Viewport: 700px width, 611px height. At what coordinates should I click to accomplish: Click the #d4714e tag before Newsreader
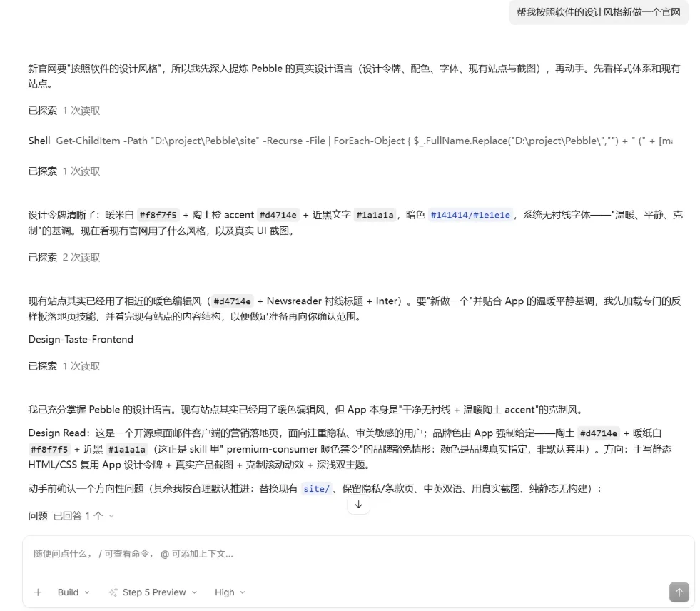(x=232, y=301)
